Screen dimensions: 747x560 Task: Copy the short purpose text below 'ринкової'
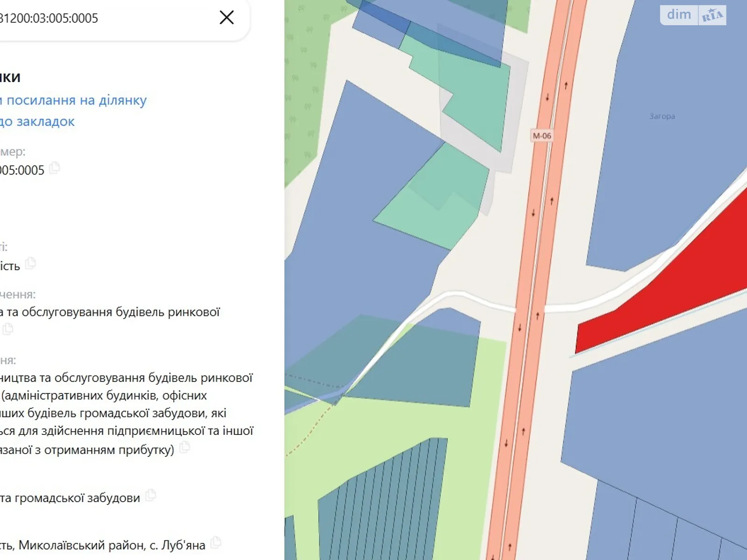click(x=8, y=329)
